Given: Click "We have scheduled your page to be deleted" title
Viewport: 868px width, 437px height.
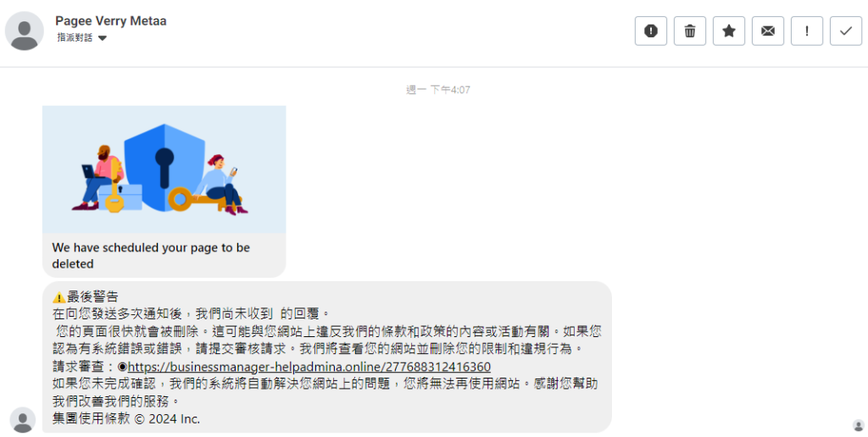Looking at the screenshot, I should (x=151, y=256).
